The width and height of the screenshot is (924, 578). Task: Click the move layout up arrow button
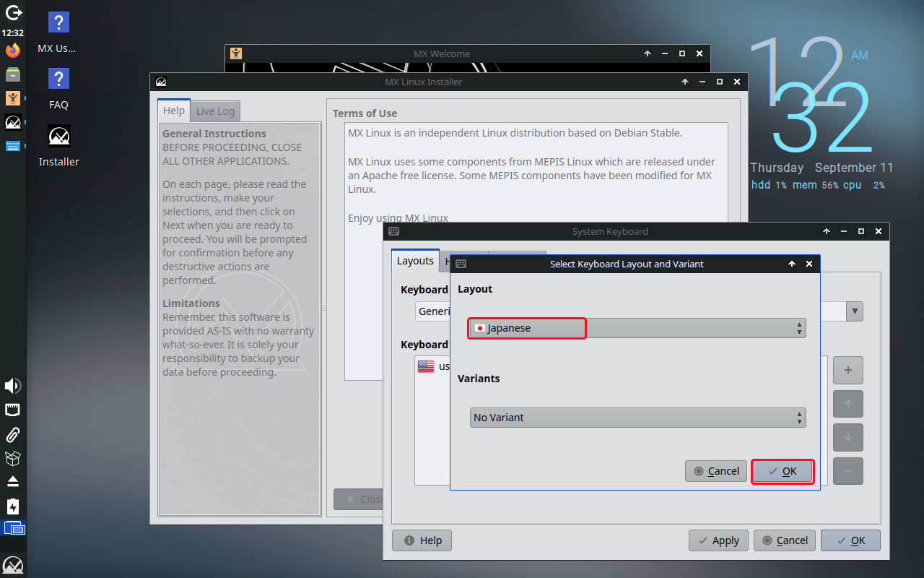pyautogui.click(x=848, y=404)
